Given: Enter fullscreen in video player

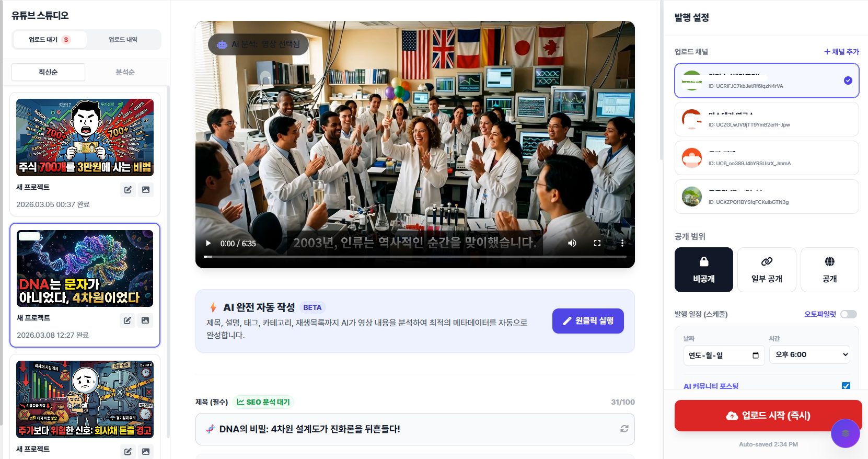Looking at the screenshot, I should (597, 243).
